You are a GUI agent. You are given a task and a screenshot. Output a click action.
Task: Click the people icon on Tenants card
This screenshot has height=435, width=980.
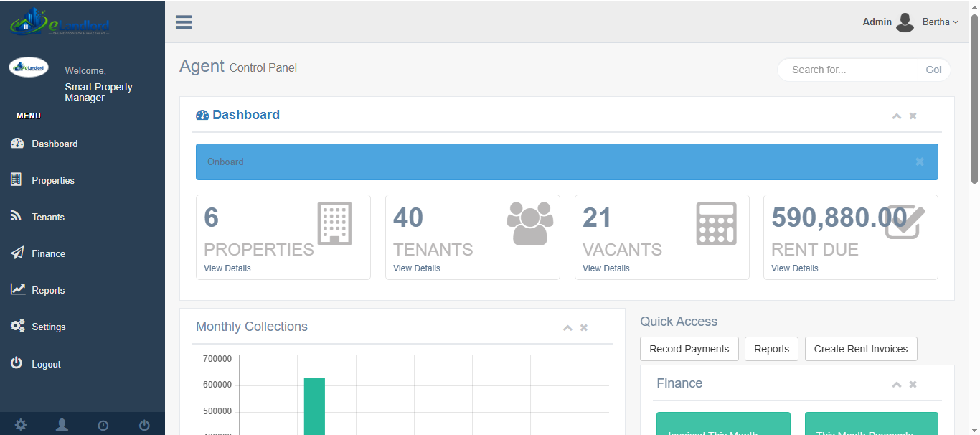click(530, 223)
